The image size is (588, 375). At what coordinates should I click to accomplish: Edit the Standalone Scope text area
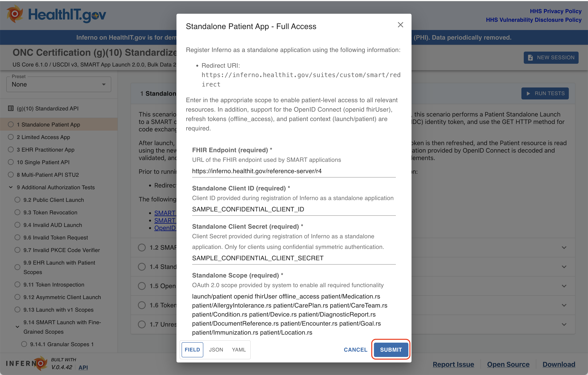tap(294, 314)
